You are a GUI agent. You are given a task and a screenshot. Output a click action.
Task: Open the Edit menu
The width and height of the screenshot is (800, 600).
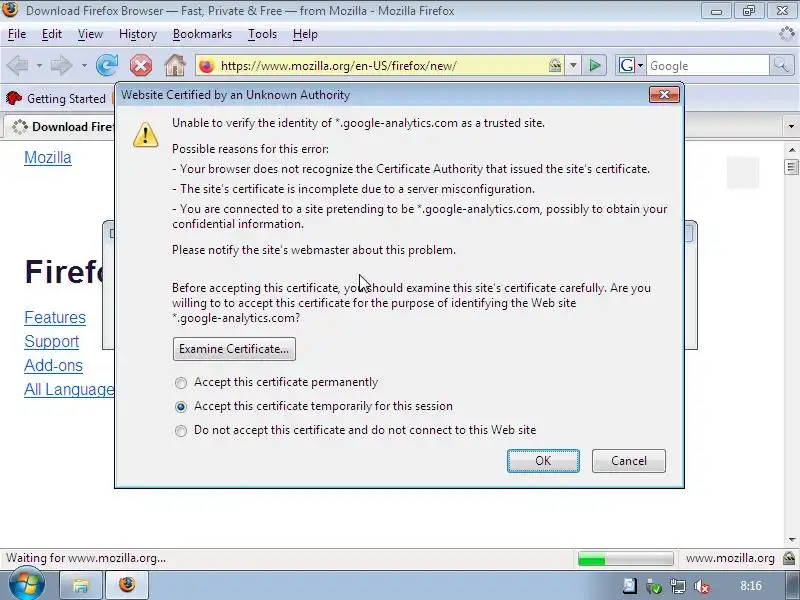[x=52, y=34]
